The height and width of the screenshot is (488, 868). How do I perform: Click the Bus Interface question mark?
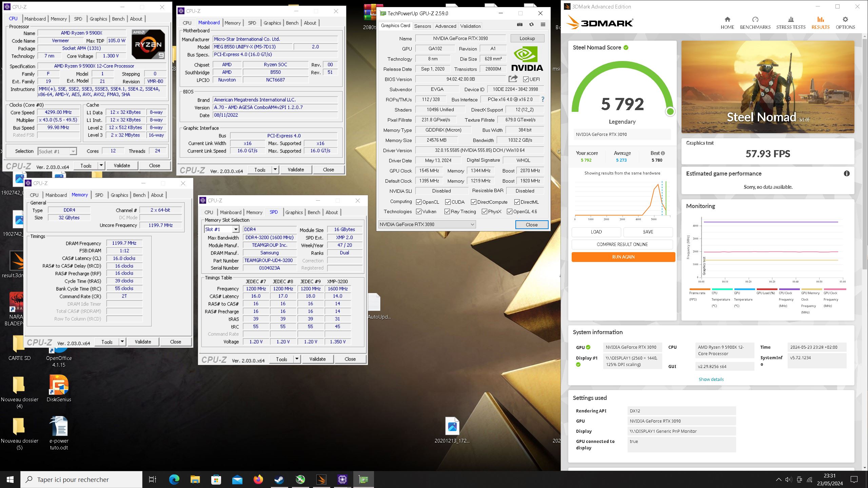pos(543,99)
